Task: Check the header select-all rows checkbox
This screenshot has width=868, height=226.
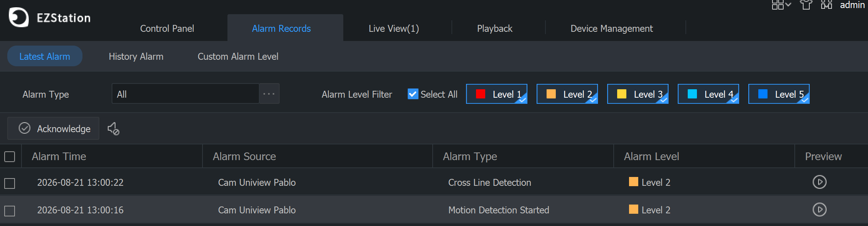Action: tap(10, 157)
